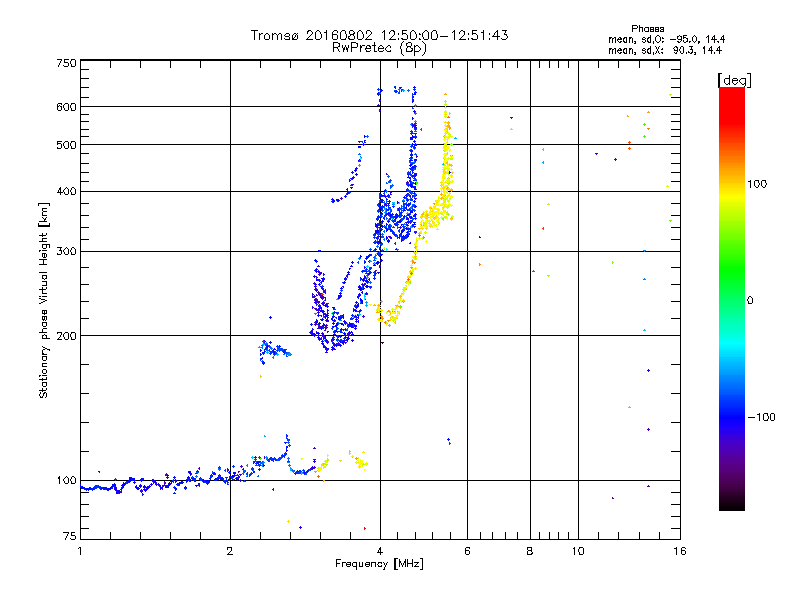
Task: Click the y-axis tick label '600'
Action: [66, 107]
